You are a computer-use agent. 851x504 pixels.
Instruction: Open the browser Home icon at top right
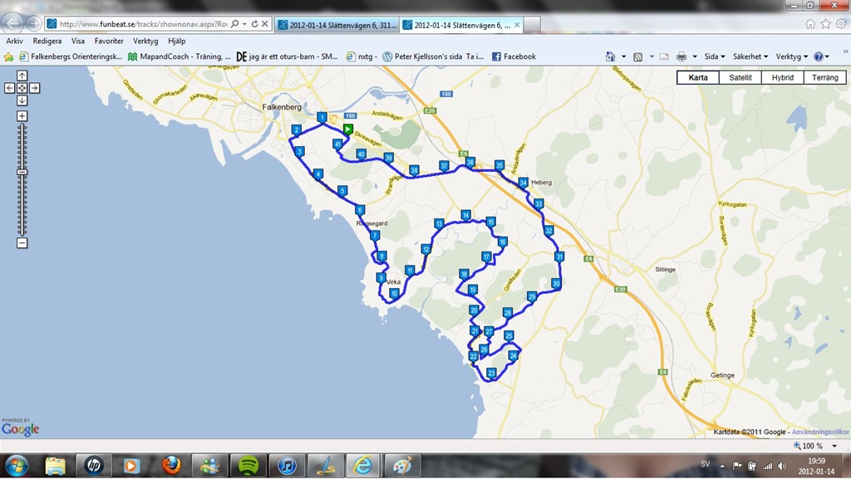click(x=810, y=24)
